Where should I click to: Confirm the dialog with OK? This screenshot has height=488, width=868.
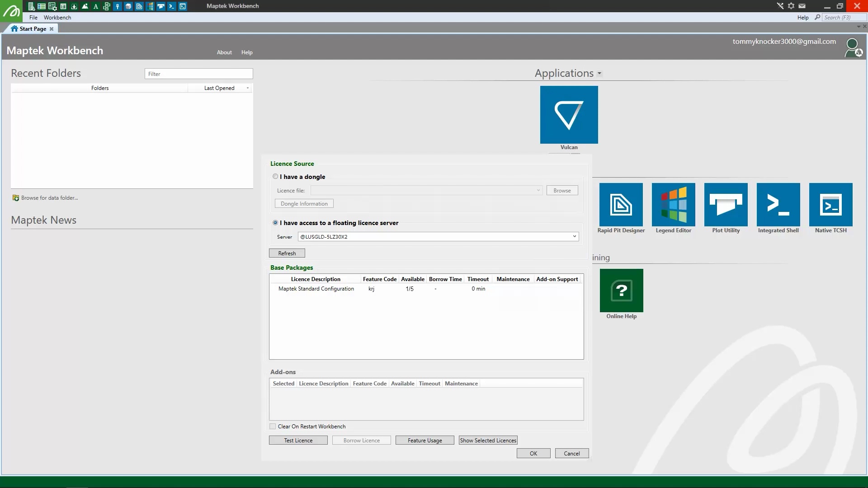[533, 454]
